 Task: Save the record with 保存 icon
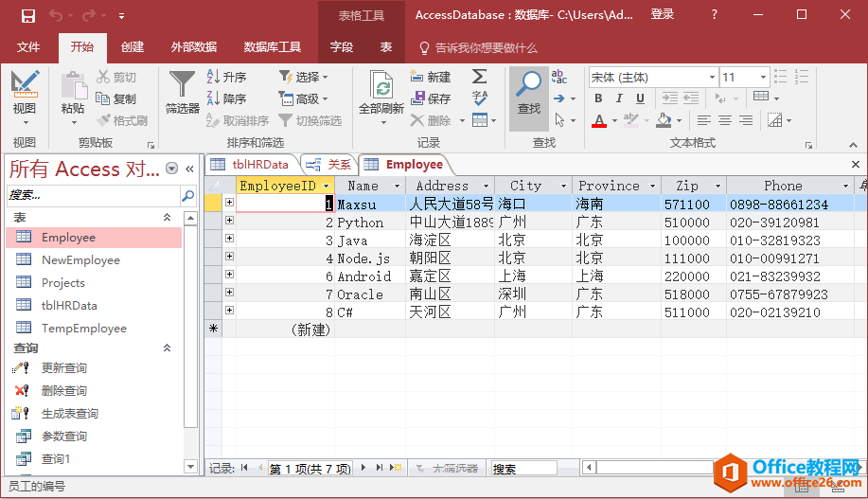[x=431, y=98]
